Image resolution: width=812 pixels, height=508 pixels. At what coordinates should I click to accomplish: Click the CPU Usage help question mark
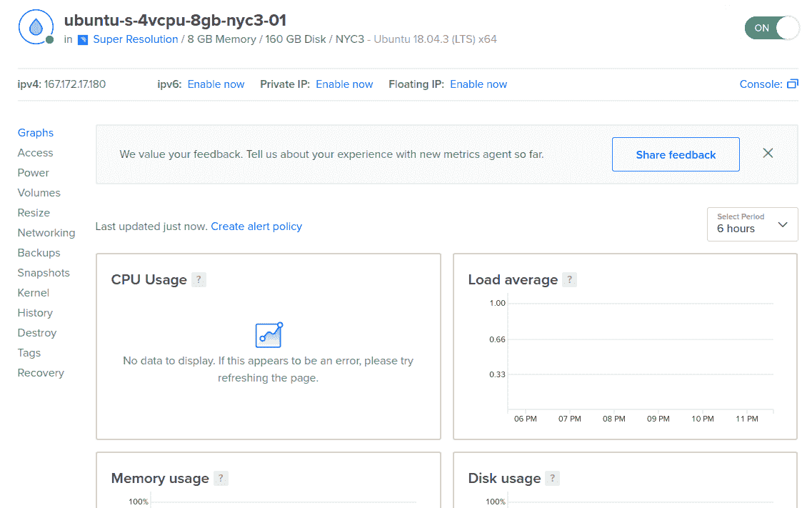[x=199, y=279]
